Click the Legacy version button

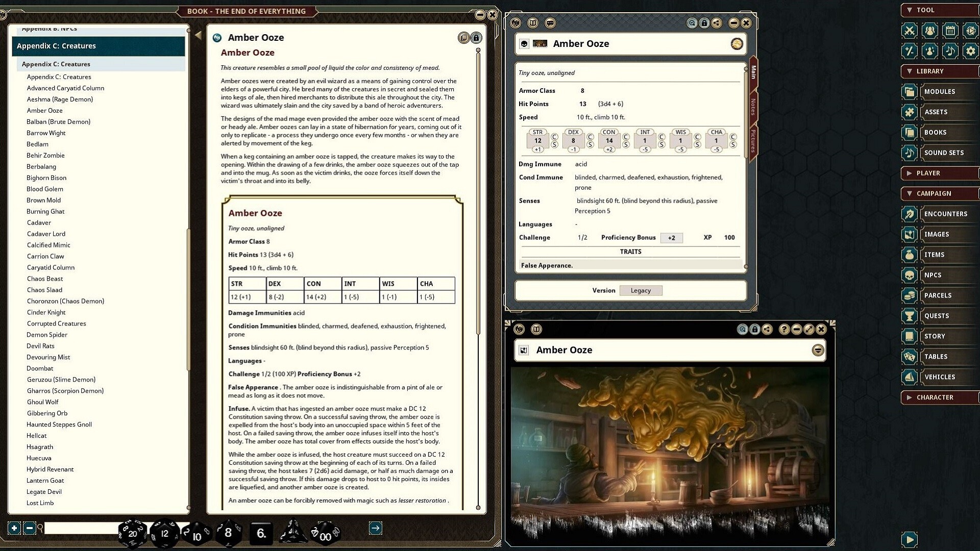pos(641,290)
